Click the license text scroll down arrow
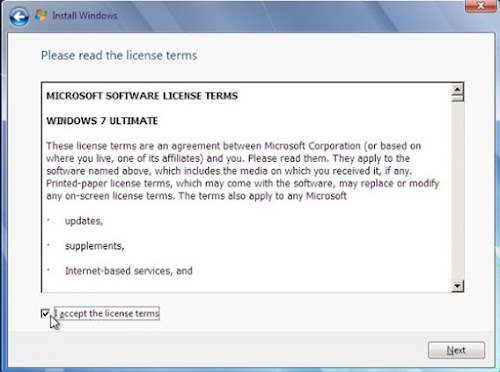The image size is (500, 372). [x=457, y=286]
